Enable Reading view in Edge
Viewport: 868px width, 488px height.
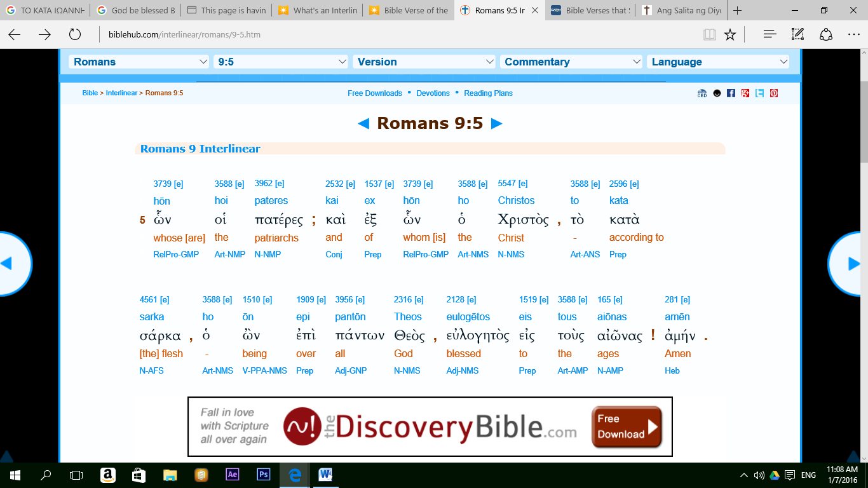tap(709, 34)
